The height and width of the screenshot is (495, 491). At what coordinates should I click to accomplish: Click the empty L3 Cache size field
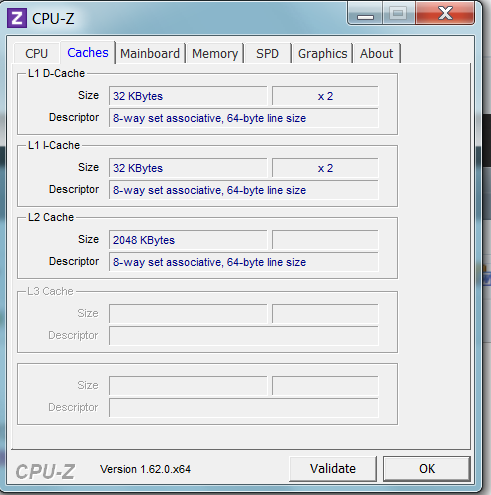188,313
